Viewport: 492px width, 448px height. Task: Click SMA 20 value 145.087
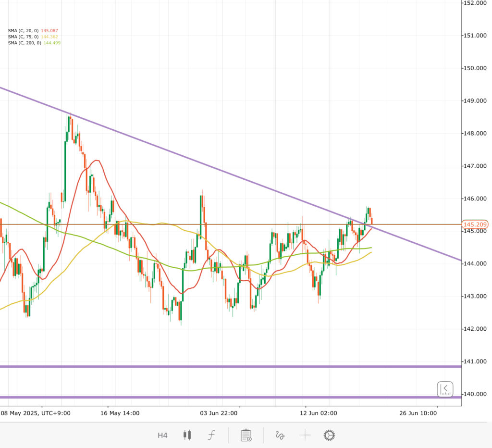point(49,31)
